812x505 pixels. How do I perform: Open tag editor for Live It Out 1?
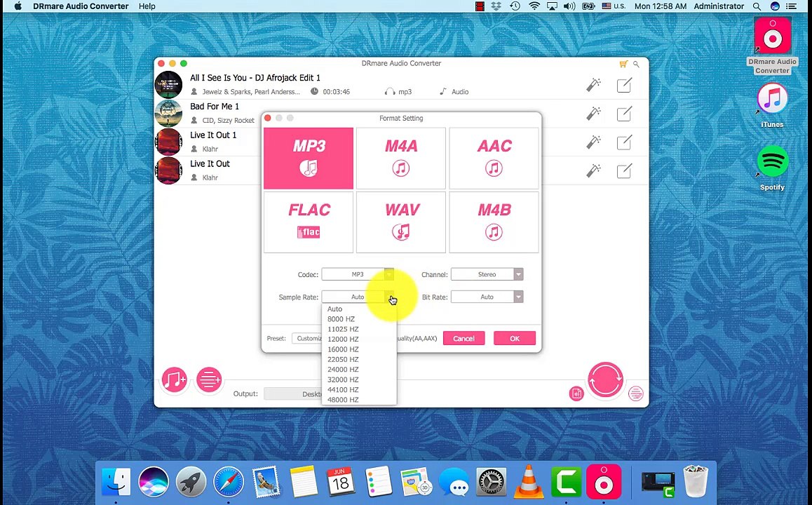coord(624,142)
